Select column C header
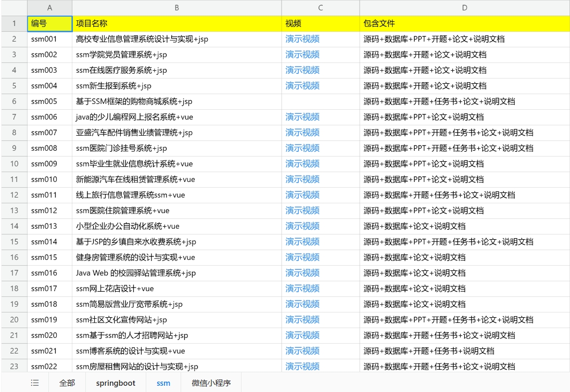 pos(321,8)
